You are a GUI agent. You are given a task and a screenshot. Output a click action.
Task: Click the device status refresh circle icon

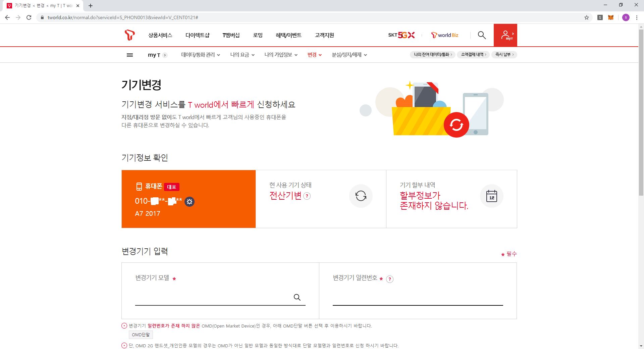361,196
